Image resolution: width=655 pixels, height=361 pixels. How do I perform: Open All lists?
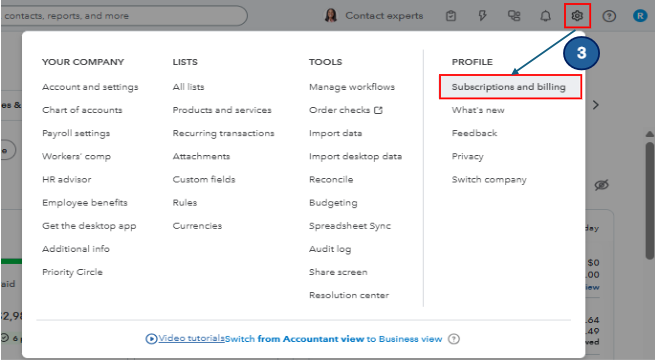[188, 87]
